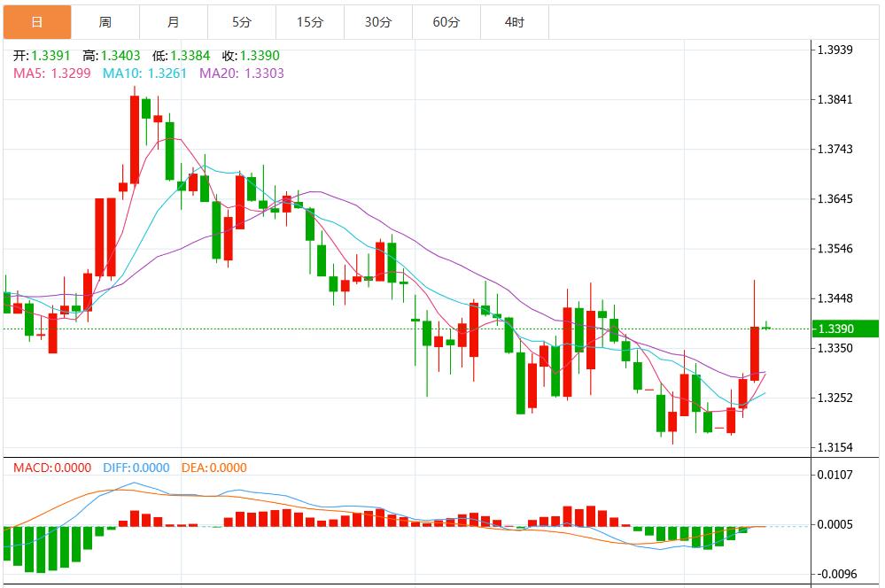Screen dimensions: 885x588
Task: Click the MACD indicator value label
Action: (52, 468)
